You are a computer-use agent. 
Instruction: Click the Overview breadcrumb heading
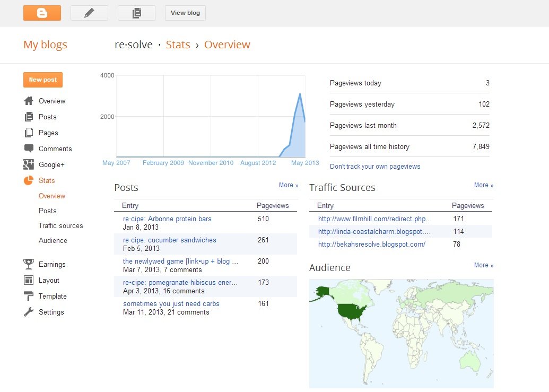(227, 45)
